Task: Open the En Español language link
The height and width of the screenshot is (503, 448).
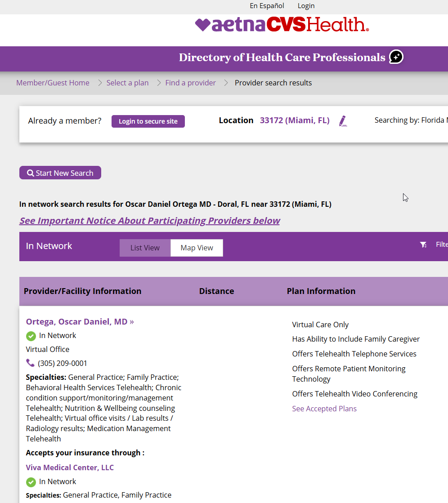Action: pyautogui.click(x=267, y=6)
